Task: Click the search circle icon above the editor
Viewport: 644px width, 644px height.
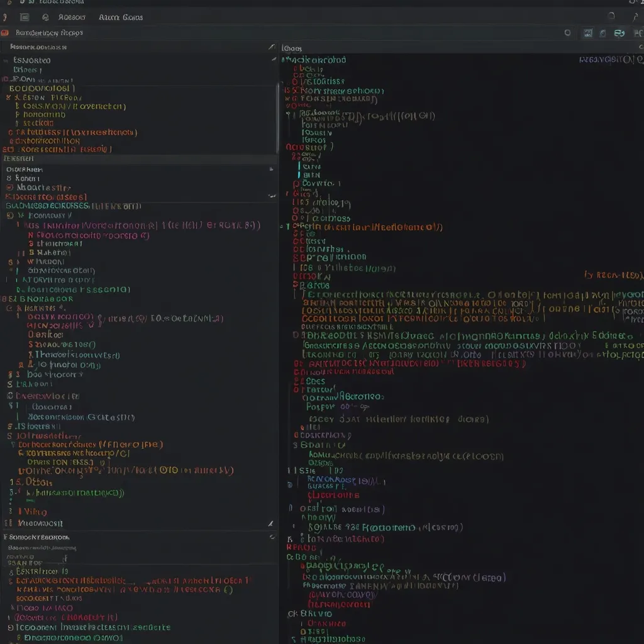Action: coord(568,33)
